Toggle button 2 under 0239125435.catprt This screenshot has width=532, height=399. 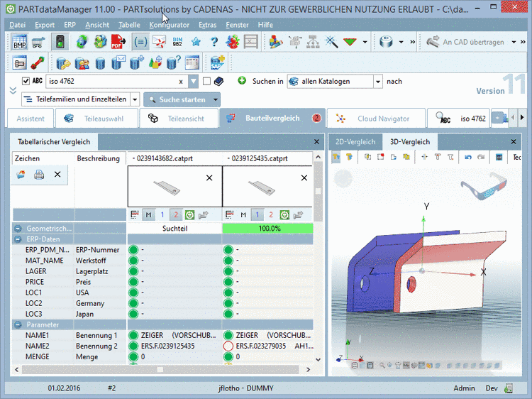[271, 214]
